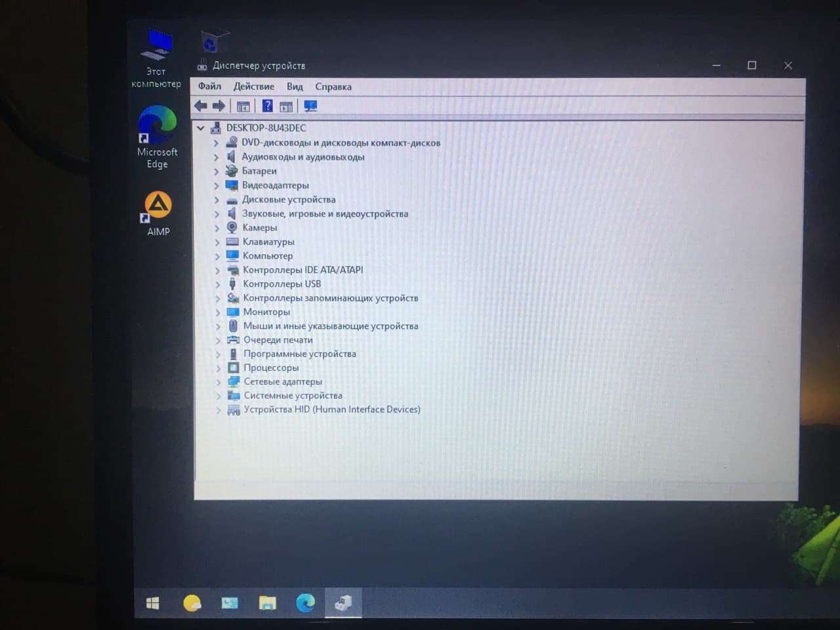Select Контроллеры IDE ATA/ATAPI row
This screenshot has height=630, width=840.
[x=303, y=270]
